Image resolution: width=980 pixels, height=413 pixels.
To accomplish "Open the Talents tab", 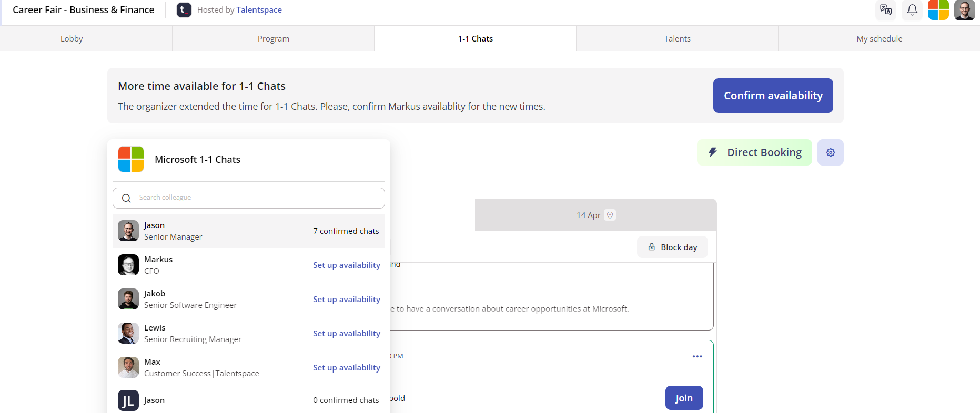I will (x=678, y=38).
